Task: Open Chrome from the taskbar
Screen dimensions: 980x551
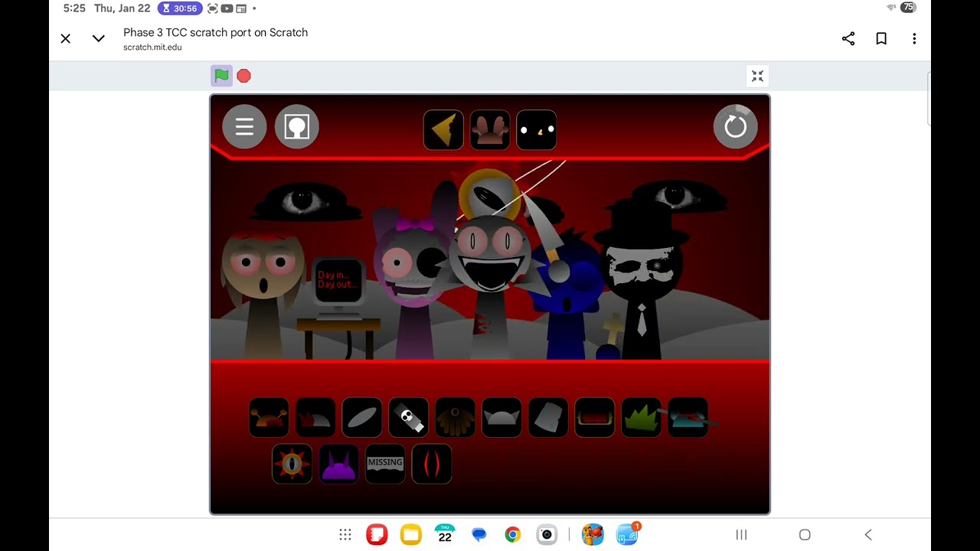Action: coord(513,534)
